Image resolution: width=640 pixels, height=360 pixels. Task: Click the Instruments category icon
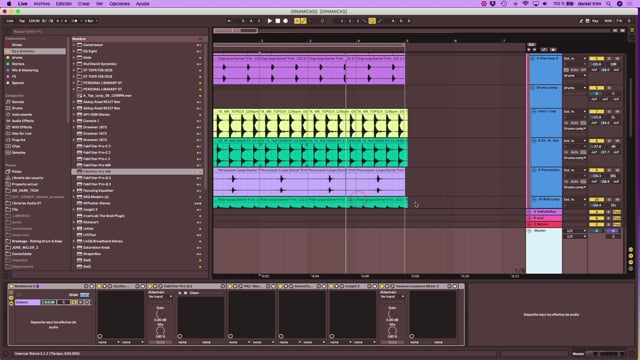coord(8,115)
